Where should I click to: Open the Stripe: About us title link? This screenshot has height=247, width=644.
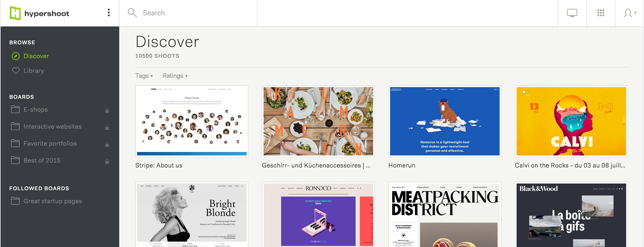[159, 165]
